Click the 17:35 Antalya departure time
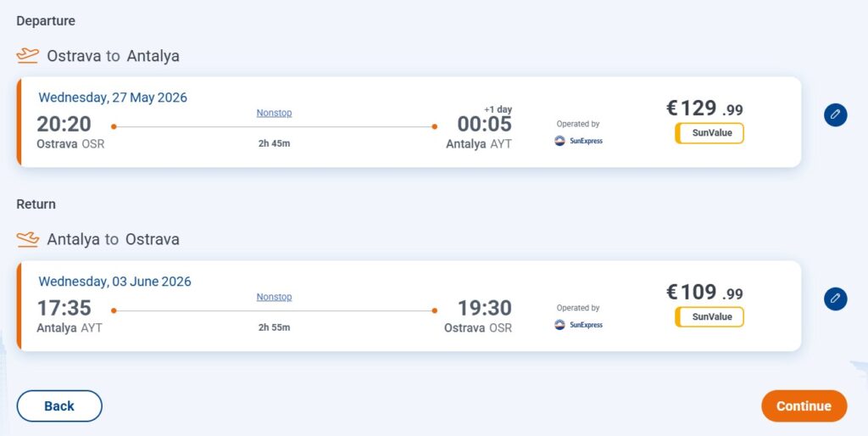 (x=64, y=308)
